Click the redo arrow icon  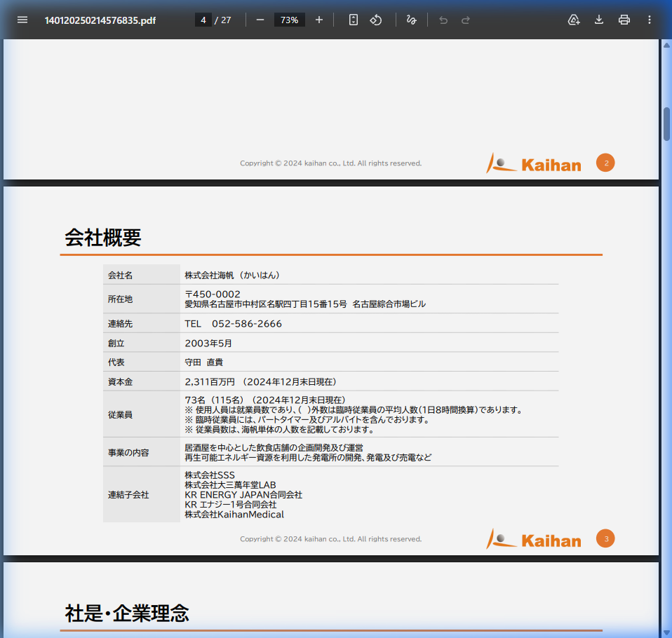pos(466,20)
